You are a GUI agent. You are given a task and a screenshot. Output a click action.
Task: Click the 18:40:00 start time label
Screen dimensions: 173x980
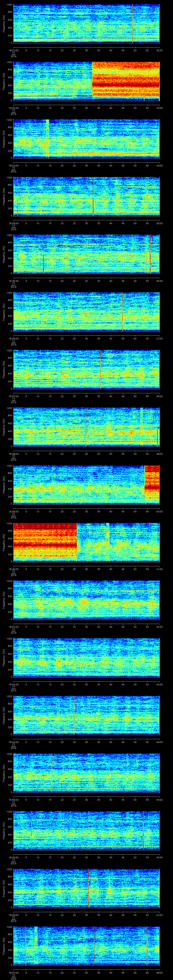tap(14, 569)
